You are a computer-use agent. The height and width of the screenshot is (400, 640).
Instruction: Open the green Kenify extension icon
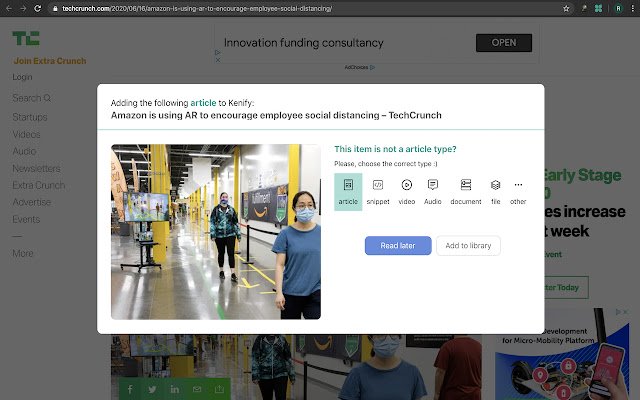click(x=598, y=8)
